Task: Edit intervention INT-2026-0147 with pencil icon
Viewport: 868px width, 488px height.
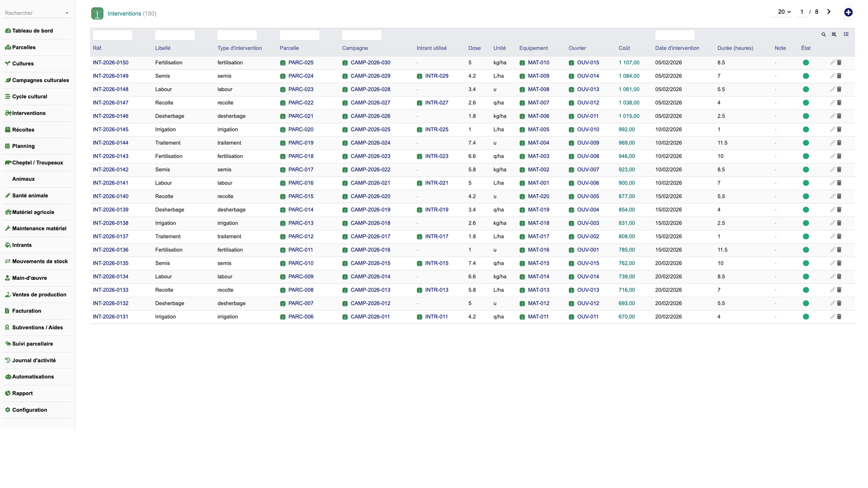Action: (832, 103)
